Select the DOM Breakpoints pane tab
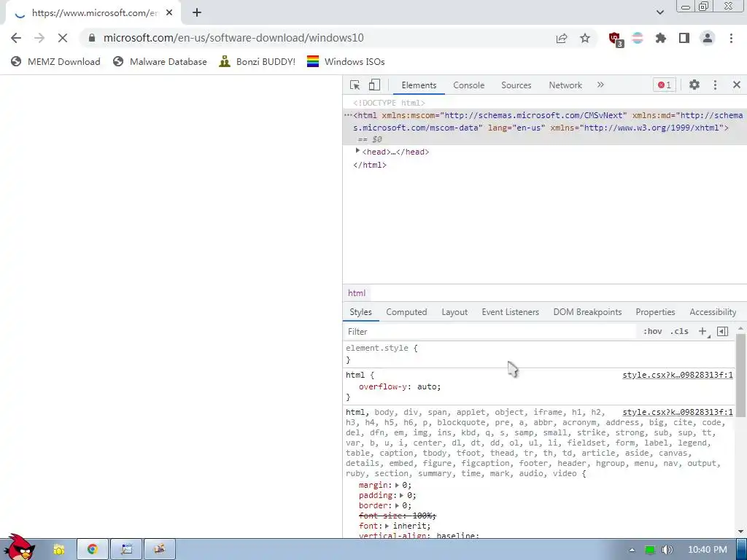The image size is (747, 560). pos(587,312)
